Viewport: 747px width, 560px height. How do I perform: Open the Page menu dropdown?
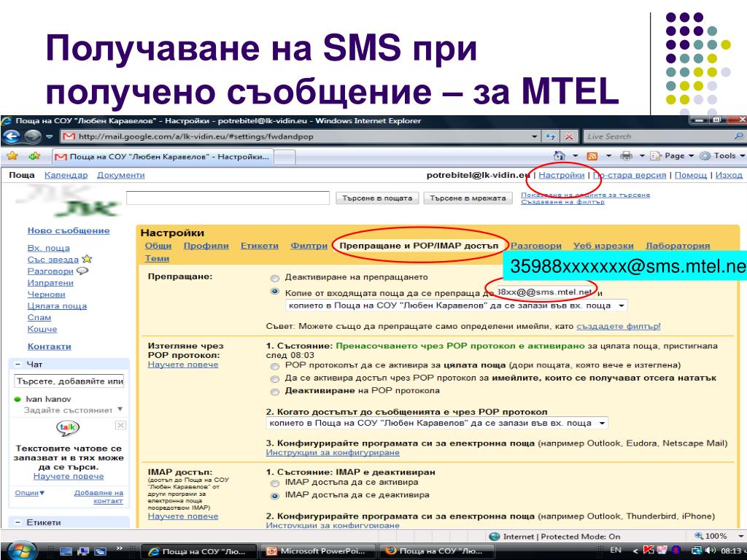(x=672, y=156)
